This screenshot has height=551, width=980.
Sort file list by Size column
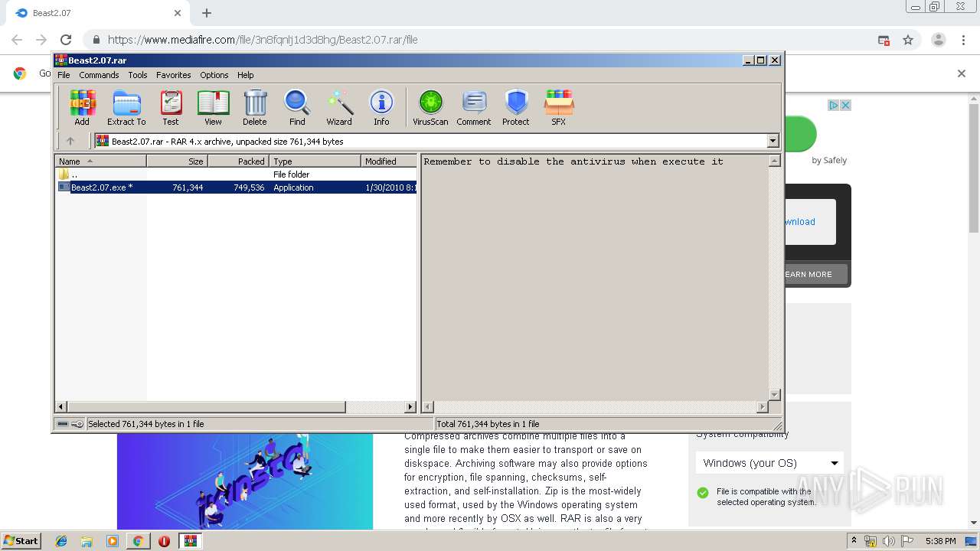coord(177,161)
